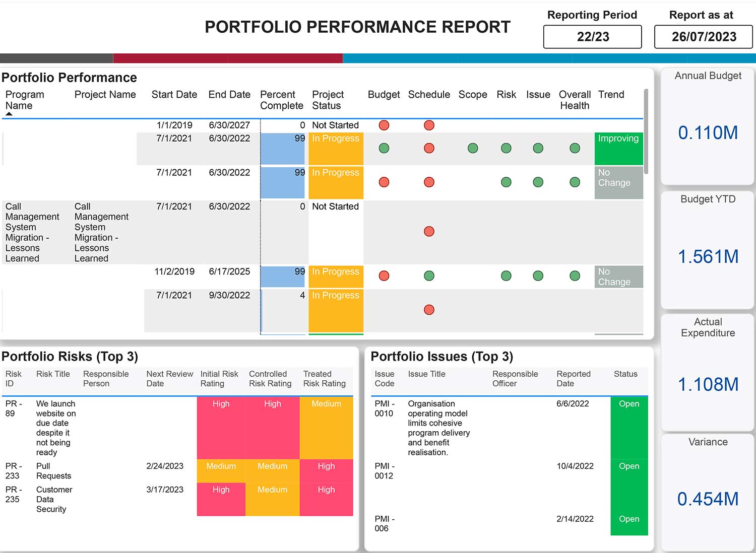Select the Actual Expenditure 1.108M card
This screenshot has height=553, width=756.
coord(708,373)
